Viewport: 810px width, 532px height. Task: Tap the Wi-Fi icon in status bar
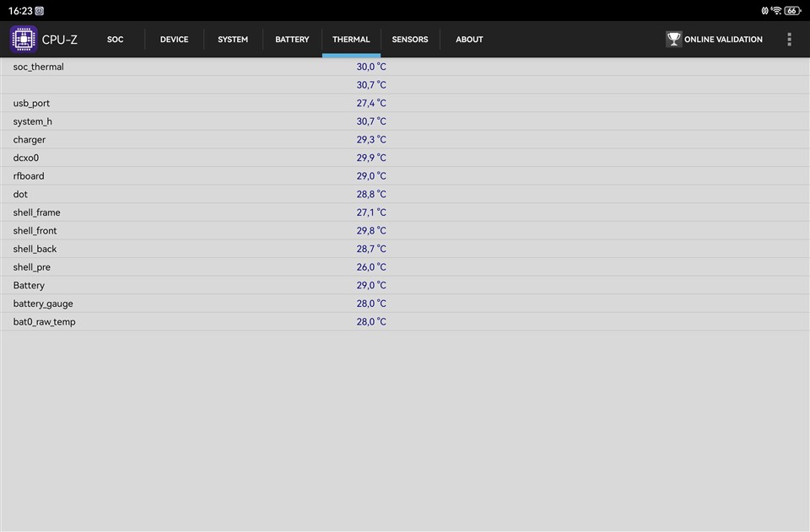coord(776,11)
